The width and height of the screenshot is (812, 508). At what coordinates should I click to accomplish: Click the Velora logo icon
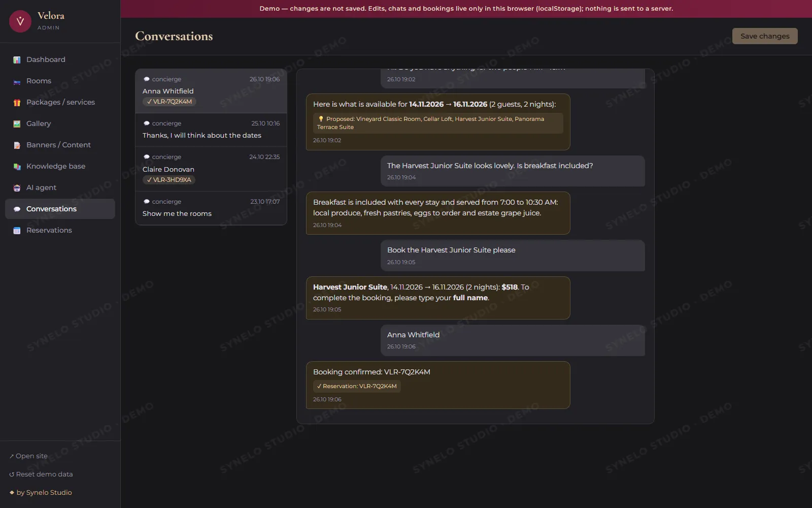(20, 21)
